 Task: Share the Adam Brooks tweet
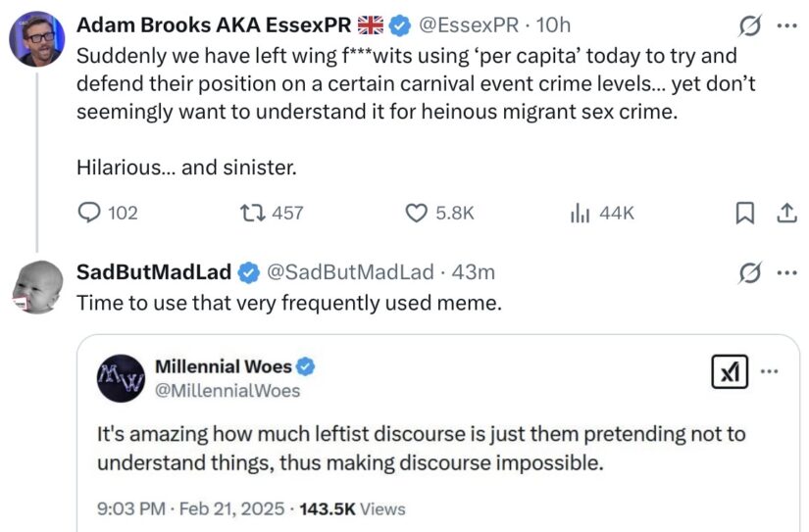coord(786,213)
